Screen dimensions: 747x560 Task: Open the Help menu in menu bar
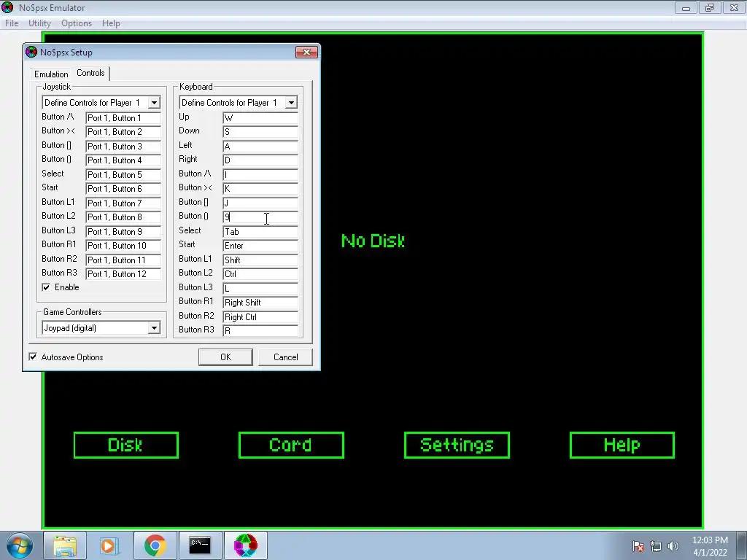111,23
